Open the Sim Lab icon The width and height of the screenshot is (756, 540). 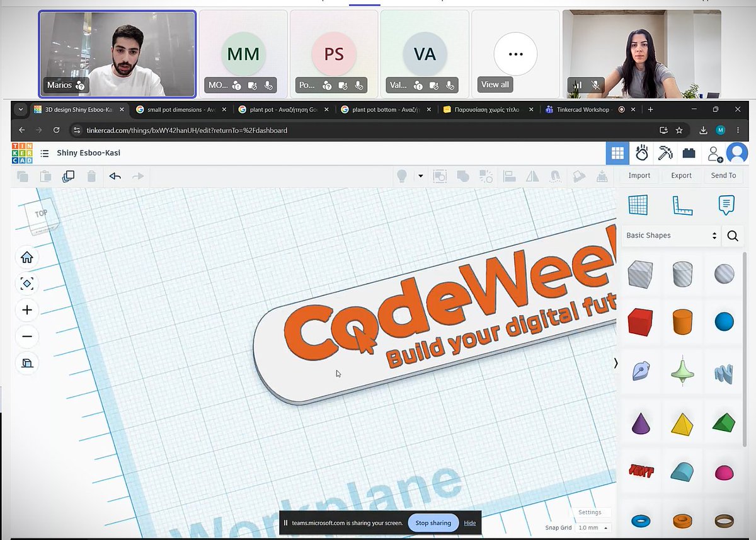click(642, 153)
